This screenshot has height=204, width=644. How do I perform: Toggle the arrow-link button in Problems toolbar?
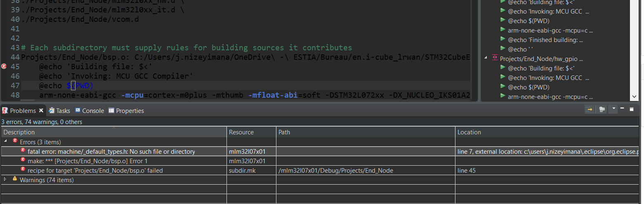click(589, 110)
